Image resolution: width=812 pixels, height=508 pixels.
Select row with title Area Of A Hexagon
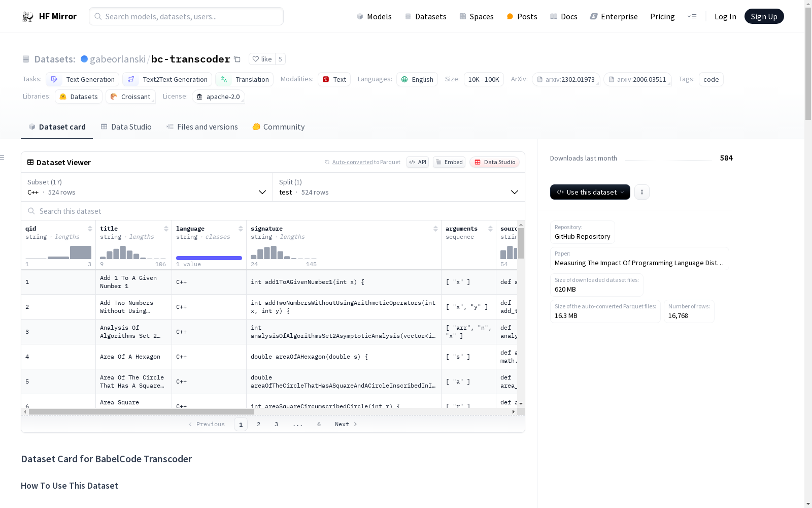[x=269, y=357]
